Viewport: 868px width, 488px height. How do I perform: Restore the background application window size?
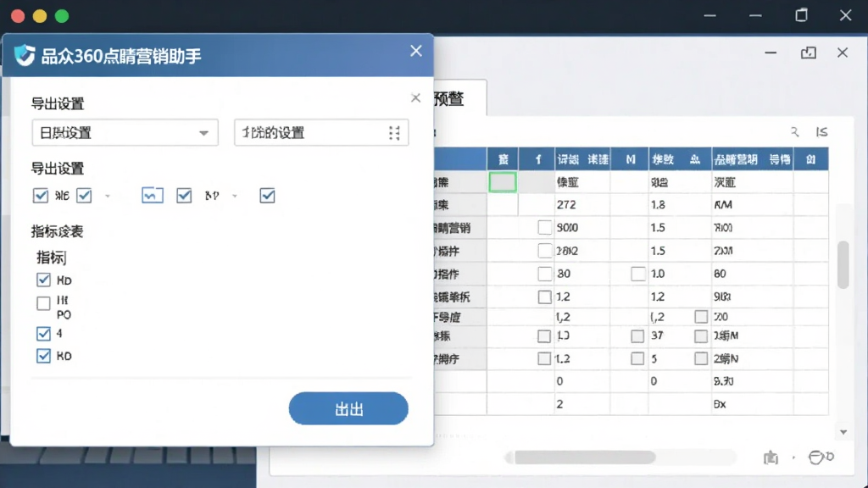tap(808, 53)
